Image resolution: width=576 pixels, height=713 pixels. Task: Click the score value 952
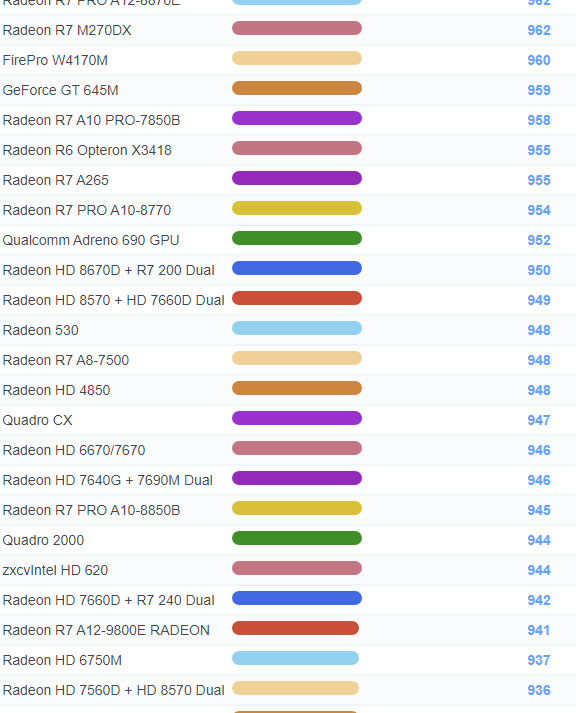pyautogui.click(x=539, y=240)
